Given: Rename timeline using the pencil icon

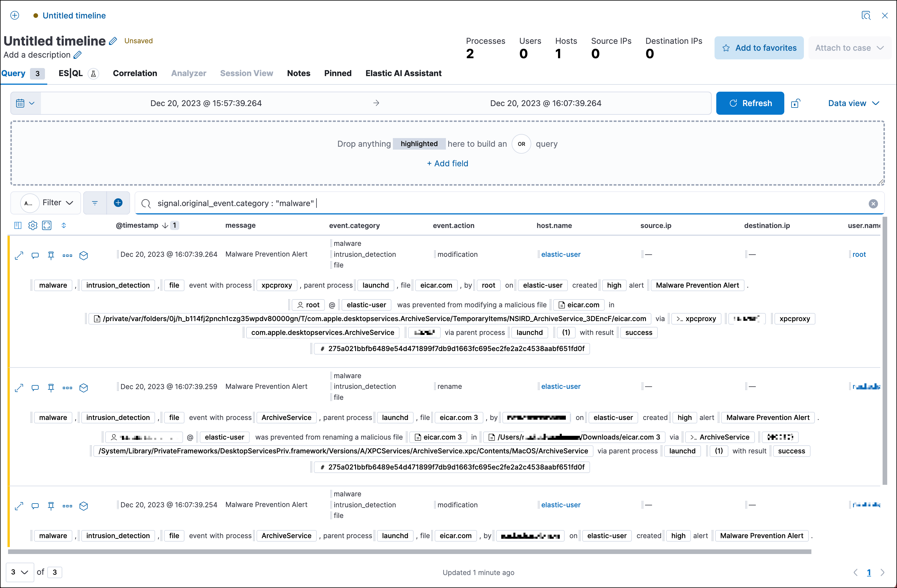Looking at the screenshot, I should click(x=113, y=41).
